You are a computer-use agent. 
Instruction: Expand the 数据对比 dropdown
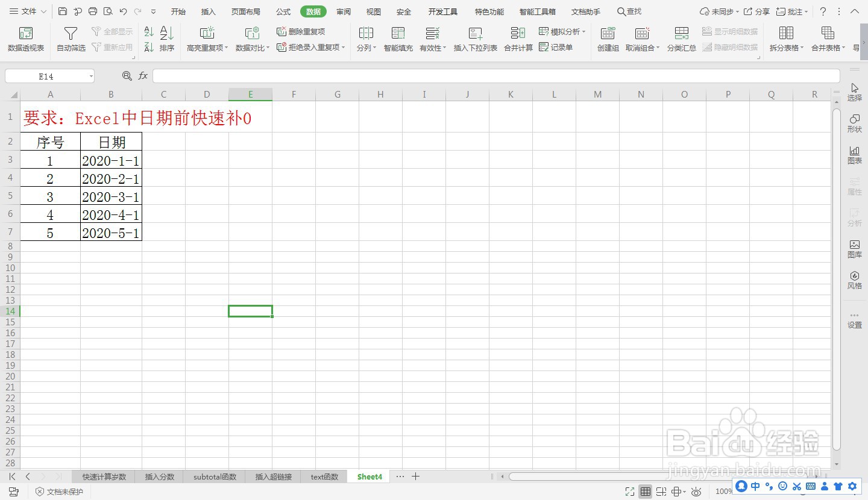click(269, 48)
